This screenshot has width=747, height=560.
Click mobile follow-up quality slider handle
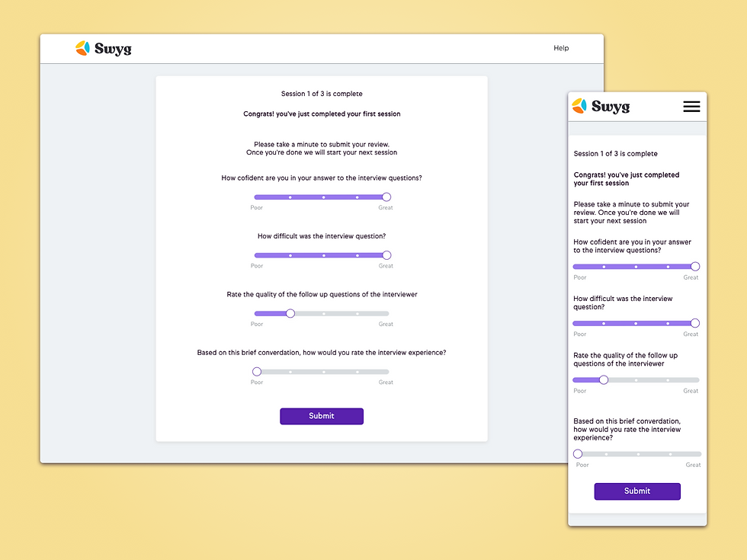tap(604, 380)
